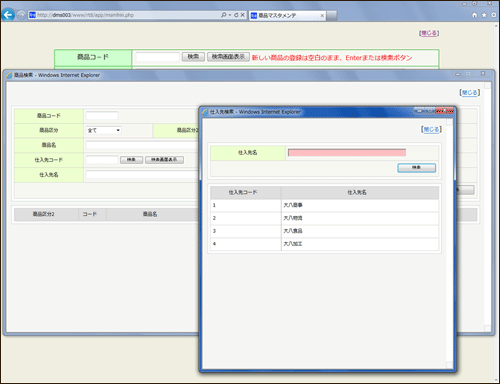Click the refresh icon in address bar

click(x=236, y=15)
